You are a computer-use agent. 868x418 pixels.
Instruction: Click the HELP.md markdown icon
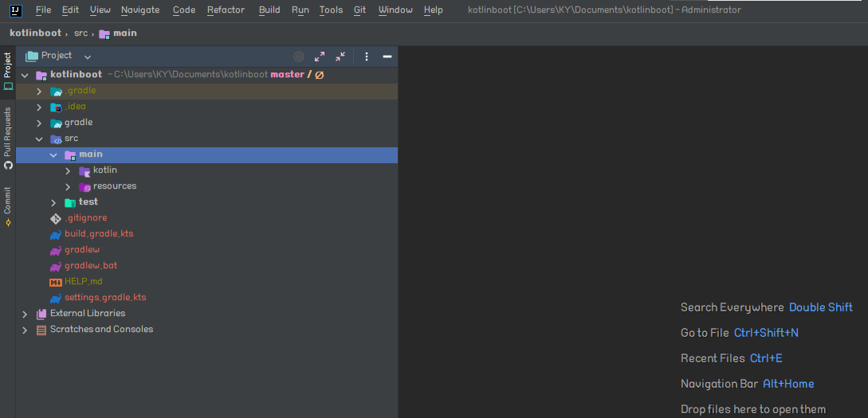[x=55, y=282]
